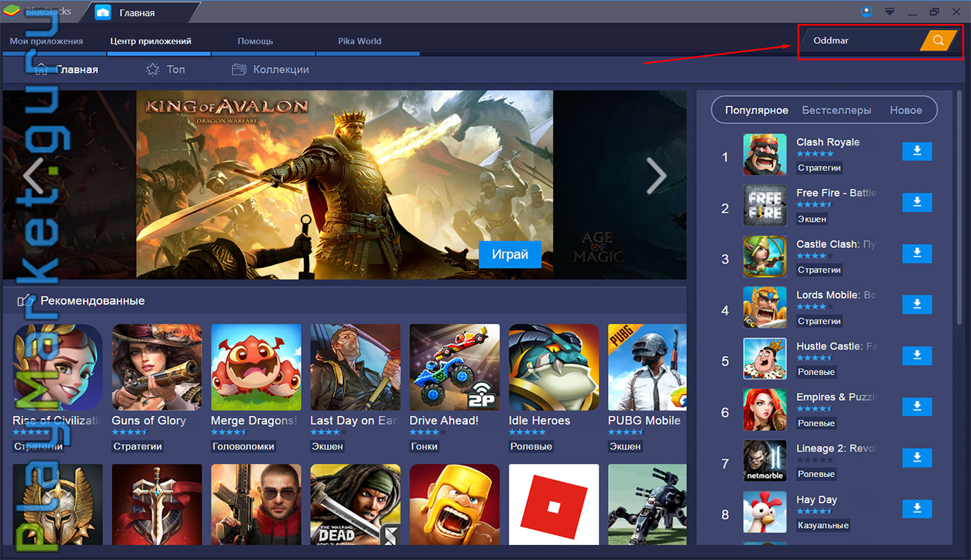Open the Free Fire app icon

pyautogui.click(x=765, y=206)
